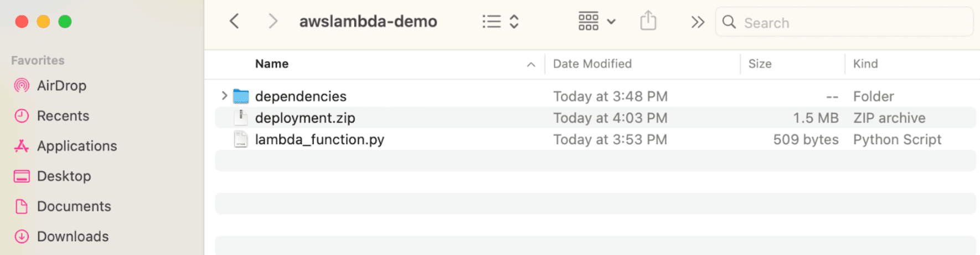
Task: Open the list view switcher
Action: pyautogui.click(x=500, y=22)
